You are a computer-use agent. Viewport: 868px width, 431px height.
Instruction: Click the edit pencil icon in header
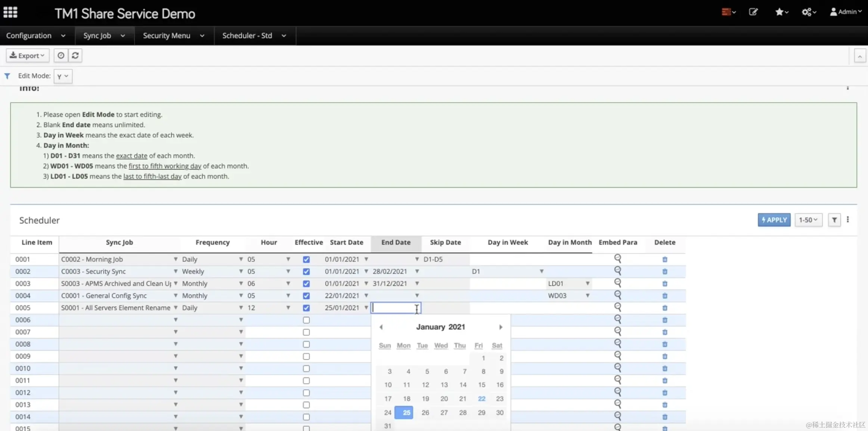753,12
